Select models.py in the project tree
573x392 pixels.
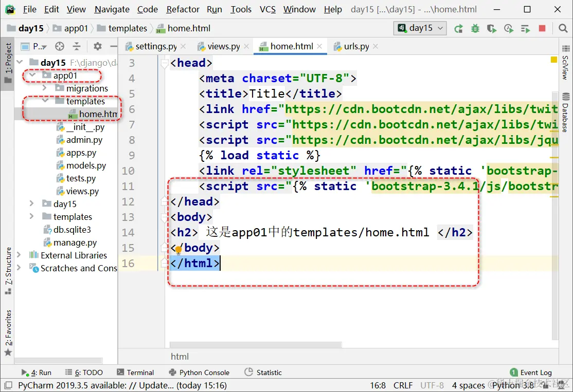[81, 166]
